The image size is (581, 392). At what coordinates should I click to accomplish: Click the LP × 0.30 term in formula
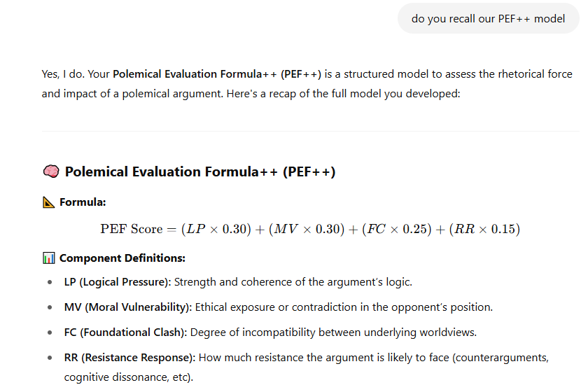tap(216, 229)
